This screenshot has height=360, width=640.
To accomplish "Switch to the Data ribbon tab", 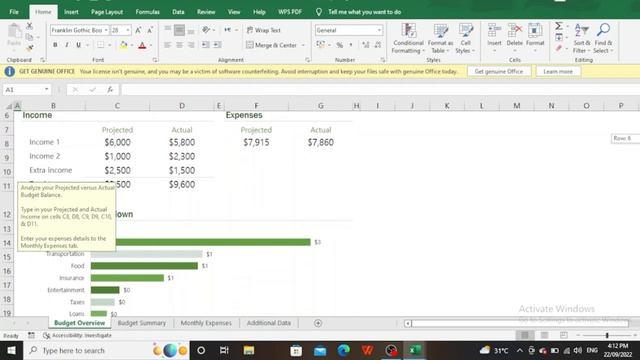I will pyautogui.click(x=178, y=12).
